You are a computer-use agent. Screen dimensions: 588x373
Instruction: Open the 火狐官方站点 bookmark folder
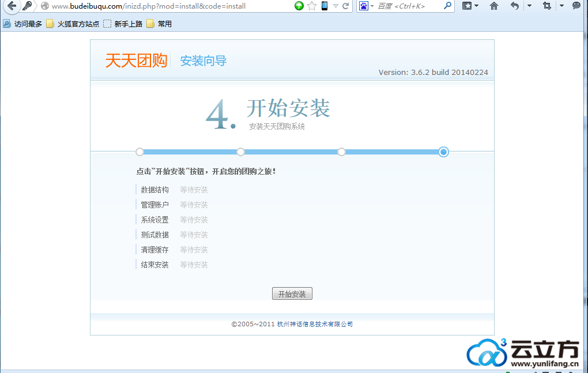73,24
